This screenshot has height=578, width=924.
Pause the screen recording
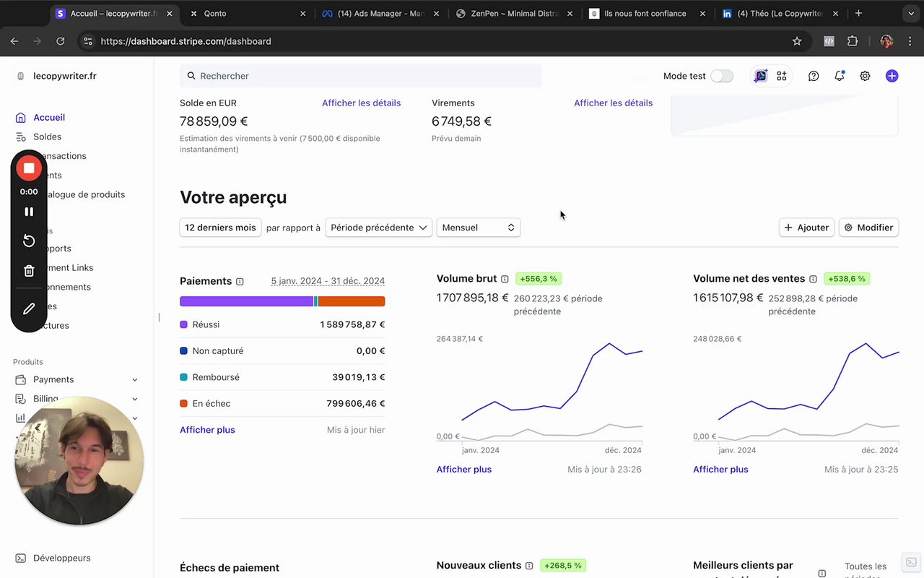29,212
